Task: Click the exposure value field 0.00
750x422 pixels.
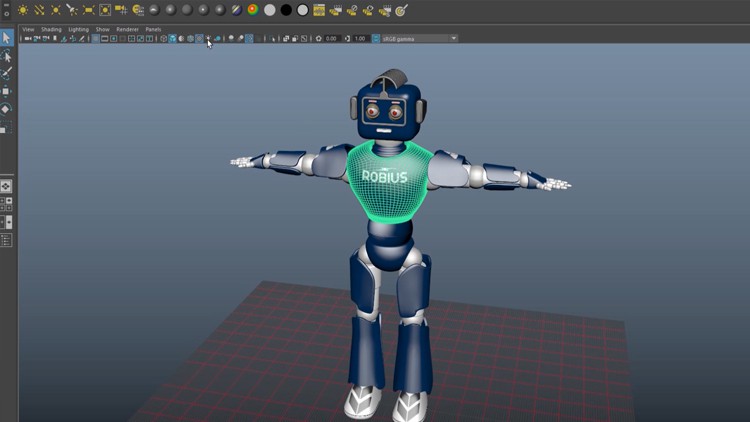Action: coord(331,38)
